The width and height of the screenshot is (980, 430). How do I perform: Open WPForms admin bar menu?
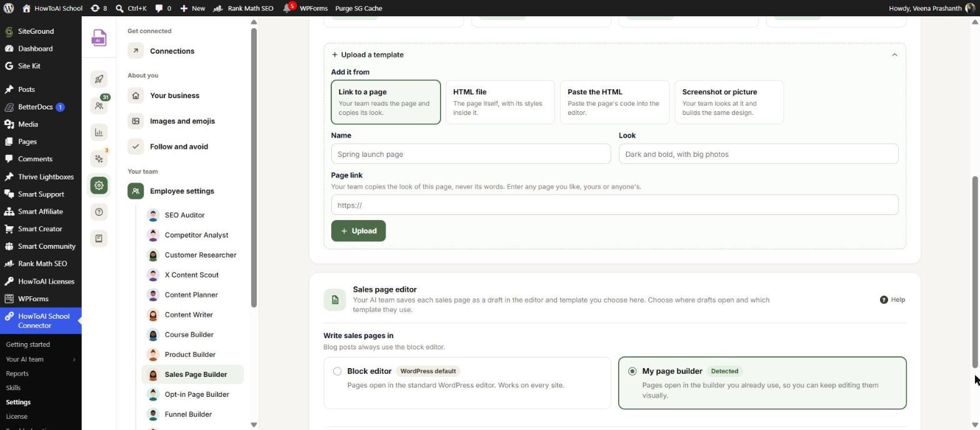point(313,8)
